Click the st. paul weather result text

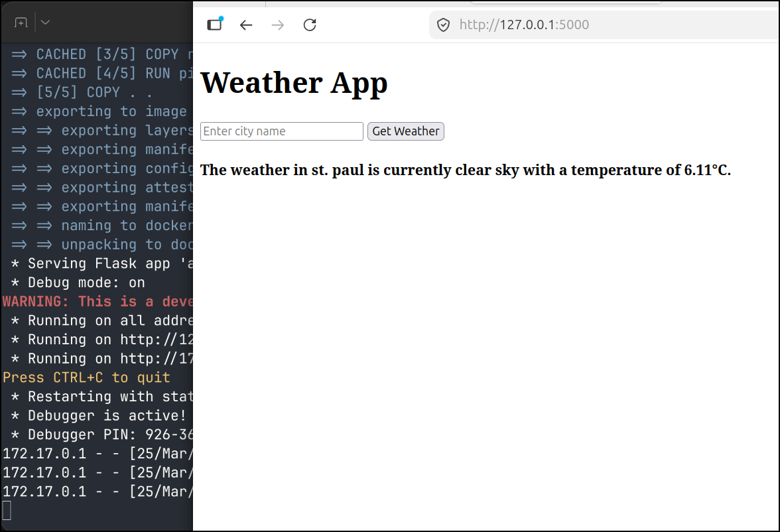465,170
